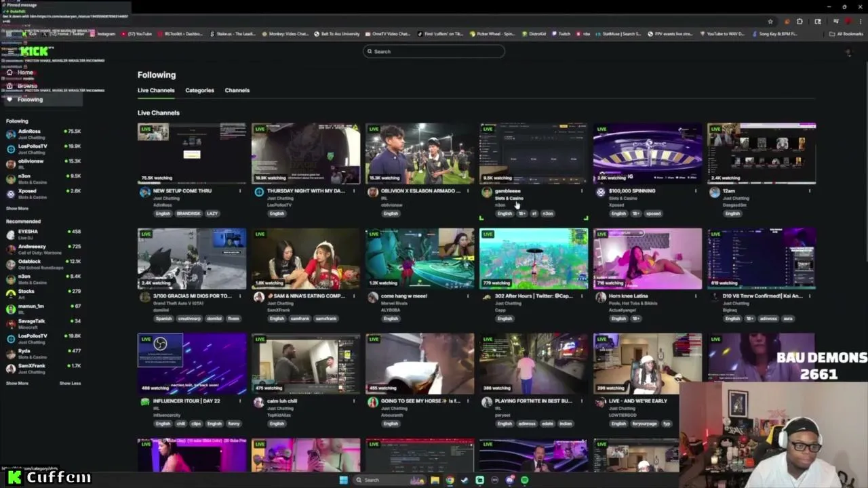This screenshot has height=488, width=868.
Task: Open options menu for OBLIVION X ESLABON ARMADO
Action: (468, 191)
